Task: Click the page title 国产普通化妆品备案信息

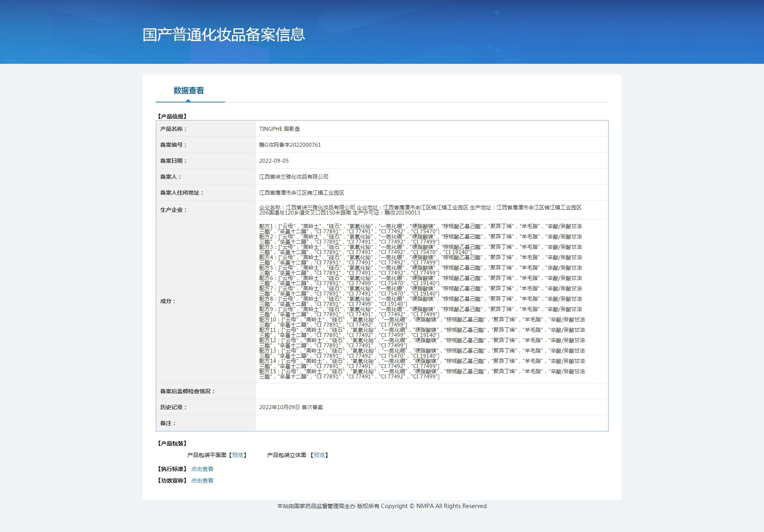Action: click(224, 35)
